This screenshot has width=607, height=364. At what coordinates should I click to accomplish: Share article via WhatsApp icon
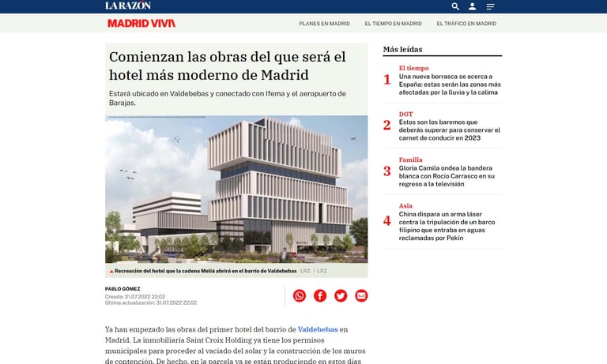tap(300, 295)
